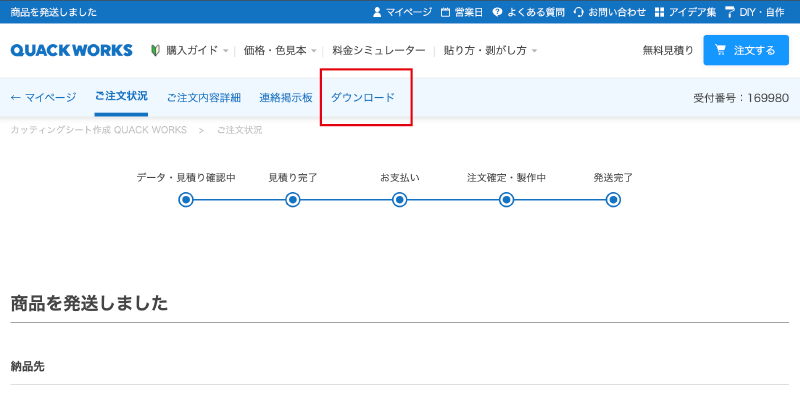The width and height of the screenshot is (800, 399).
Task: Select the ご注文状況 tab
Action: 121,96
